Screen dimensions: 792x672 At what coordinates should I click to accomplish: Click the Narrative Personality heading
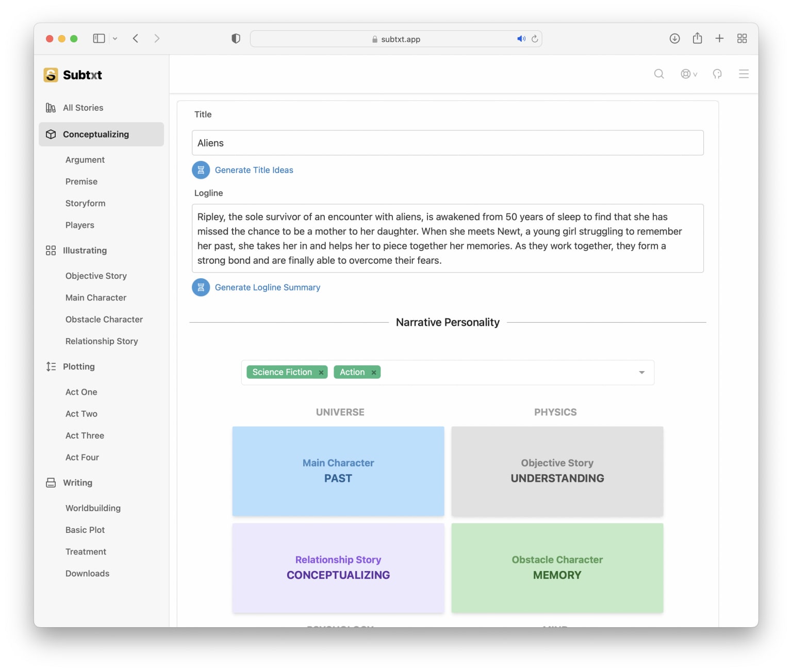[448, 323]
